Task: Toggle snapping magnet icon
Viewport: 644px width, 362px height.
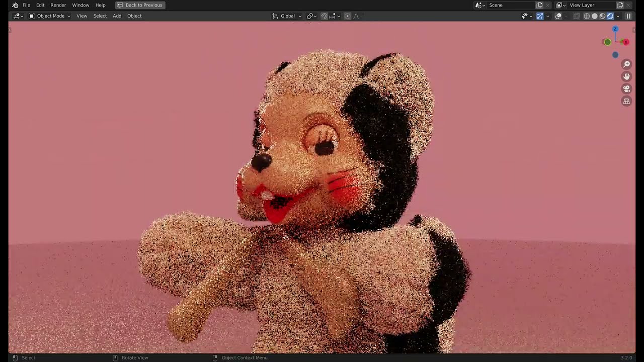Action: (x=324, y=16)
